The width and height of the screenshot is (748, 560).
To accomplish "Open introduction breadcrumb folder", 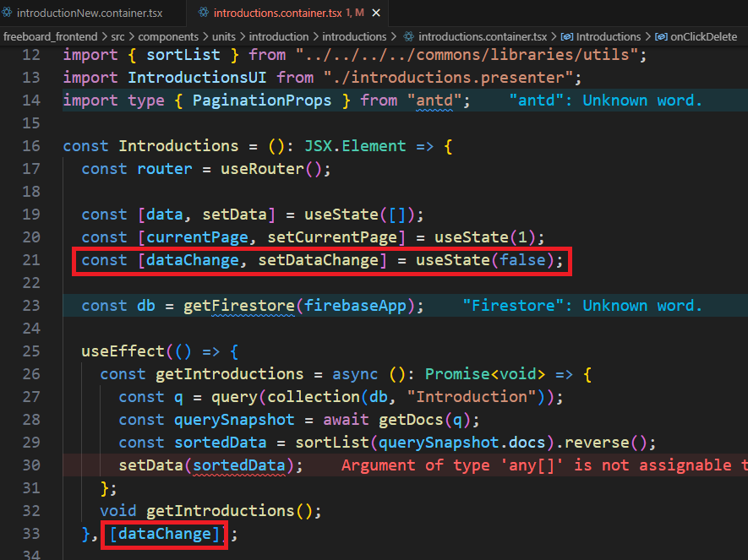I will (x=279, y=36).
